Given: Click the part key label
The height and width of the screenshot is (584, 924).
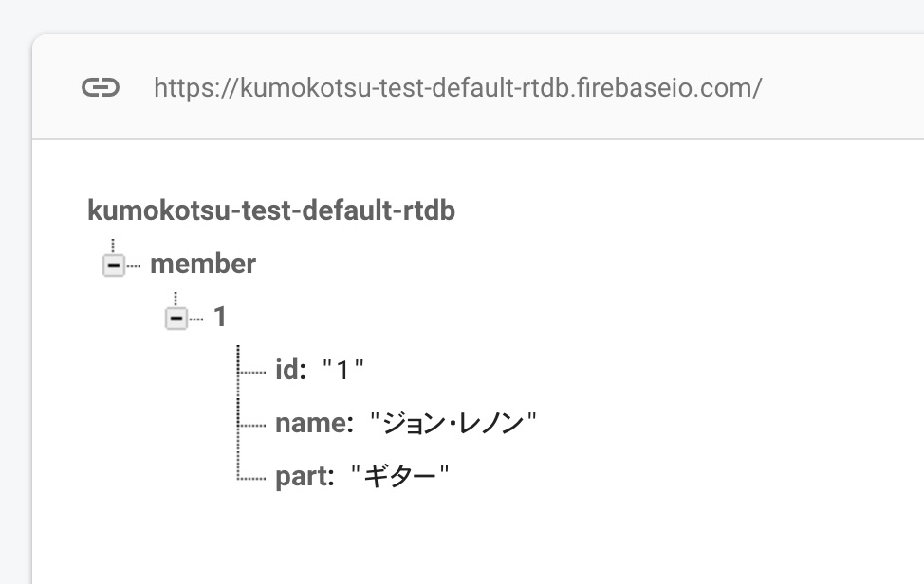Looking at the screenshot, I should pos(305,477).
